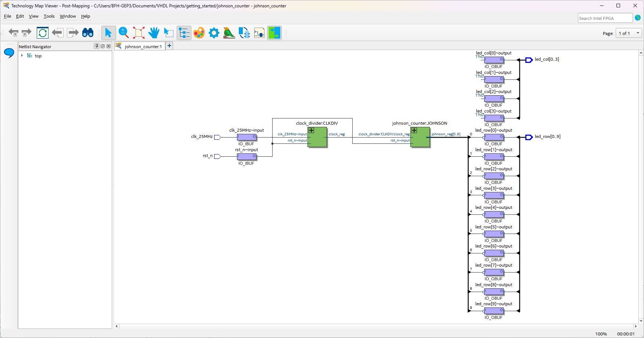Screen dimensions: 644x338
Task: Add a new tab with plus button
Action: 169,46
